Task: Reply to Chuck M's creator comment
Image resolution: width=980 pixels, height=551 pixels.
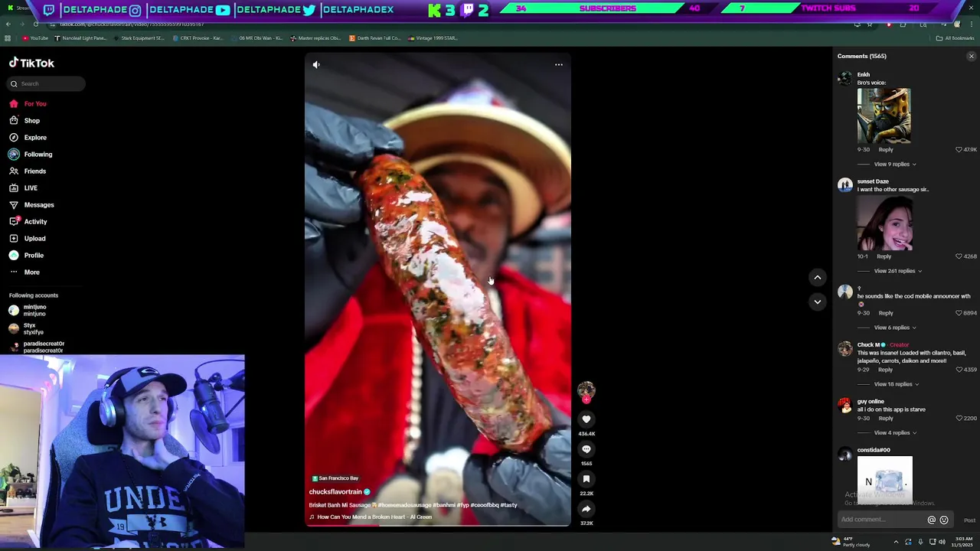Action: (886, 370)
